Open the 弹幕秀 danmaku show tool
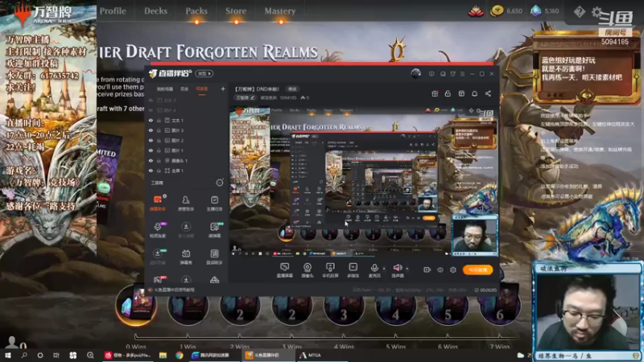This screenshot has width=644, height=362. [x=186, y=257]
